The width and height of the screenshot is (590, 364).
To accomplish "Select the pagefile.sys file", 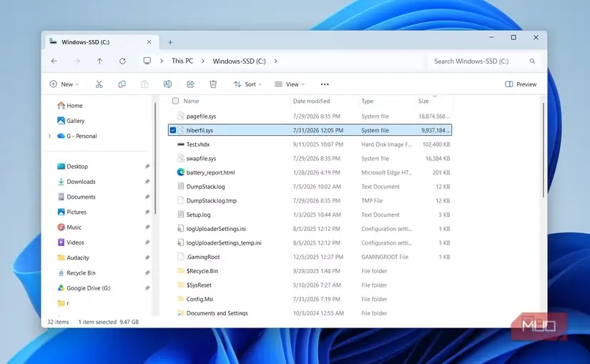I will (x=310, y=117).
